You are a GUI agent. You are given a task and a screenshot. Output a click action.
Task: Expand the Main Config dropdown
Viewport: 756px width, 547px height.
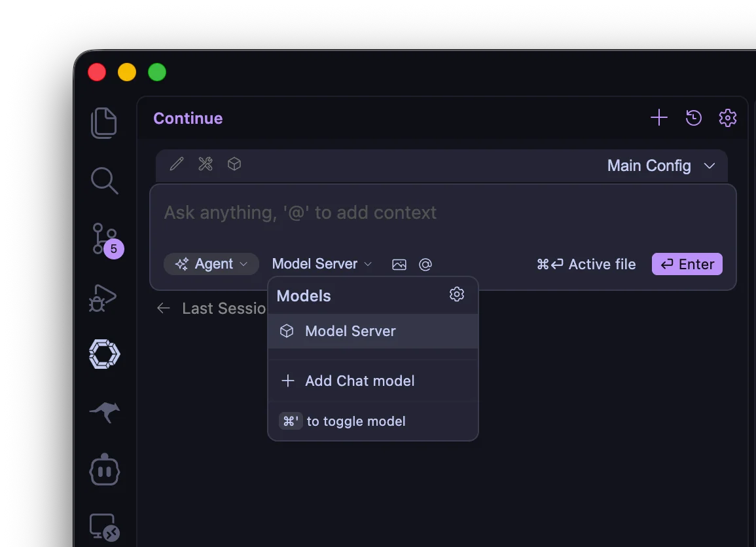click(x=661, y=166)
